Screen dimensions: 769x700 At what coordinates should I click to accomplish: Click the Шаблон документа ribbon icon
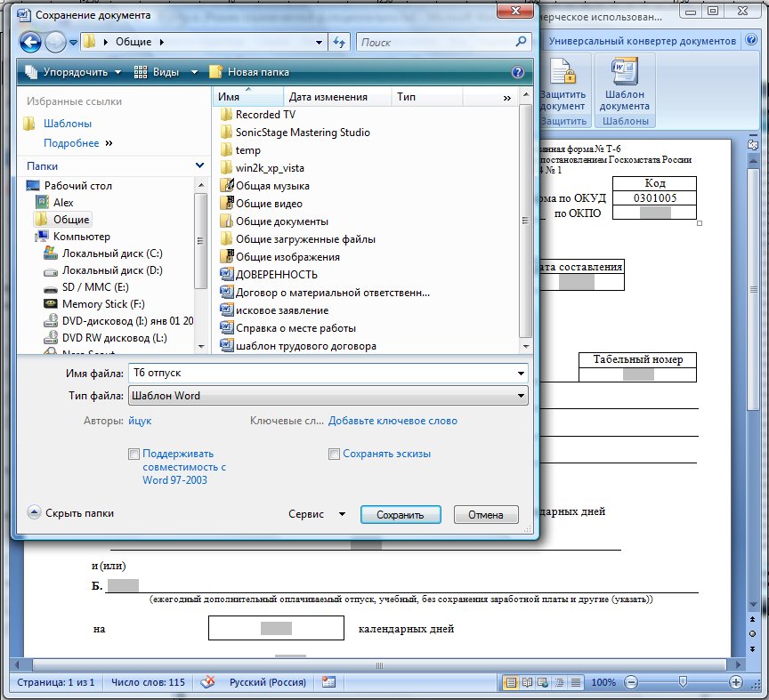tap(625, 85)
